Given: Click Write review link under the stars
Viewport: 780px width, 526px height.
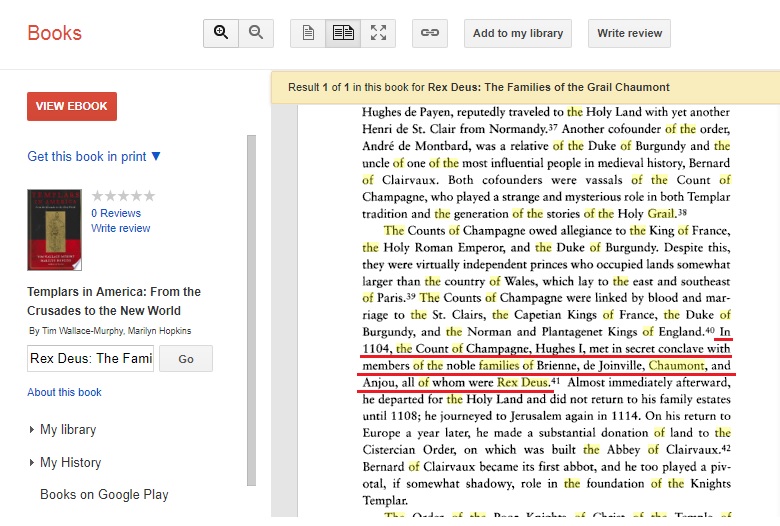Looking at the screenshot, I should [121, 228].
